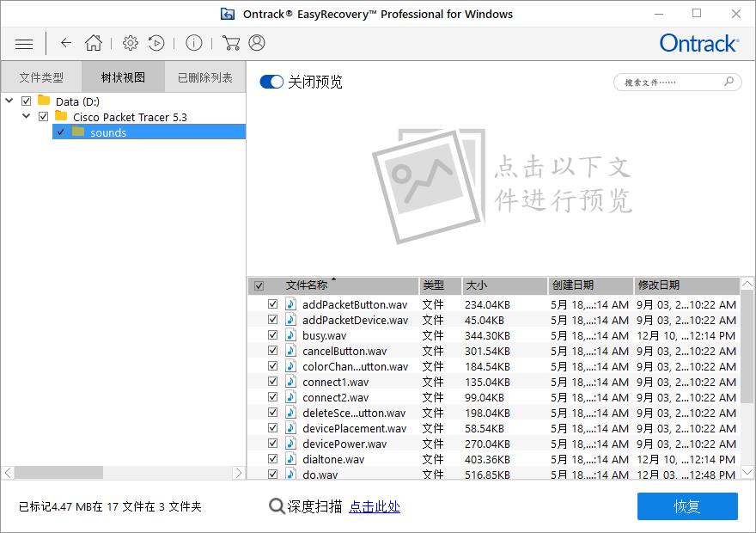Open the user account icon
756x533 pixels.
tap(256, 42)
